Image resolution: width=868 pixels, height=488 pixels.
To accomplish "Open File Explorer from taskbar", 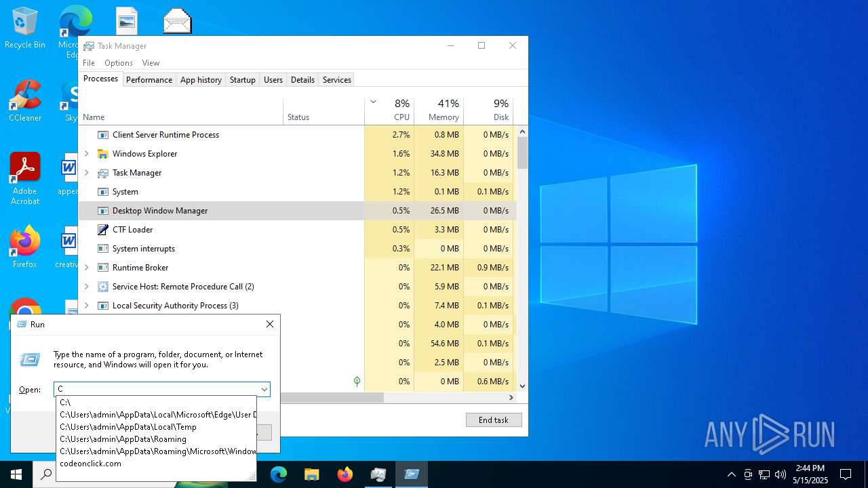I will (x=311, y=474).
